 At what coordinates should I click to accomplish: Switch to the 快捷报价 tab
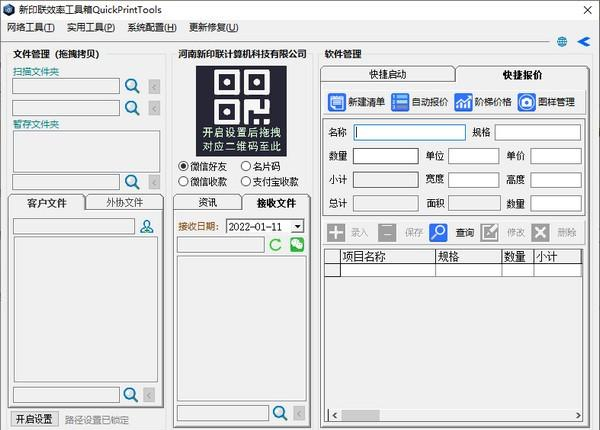point(522,75)
